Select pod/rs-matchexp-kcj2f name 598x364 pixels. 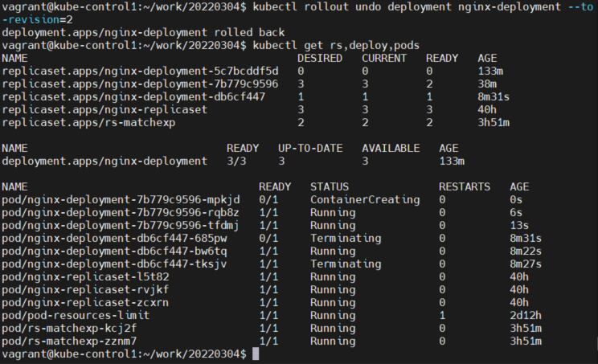click(69, 328)
